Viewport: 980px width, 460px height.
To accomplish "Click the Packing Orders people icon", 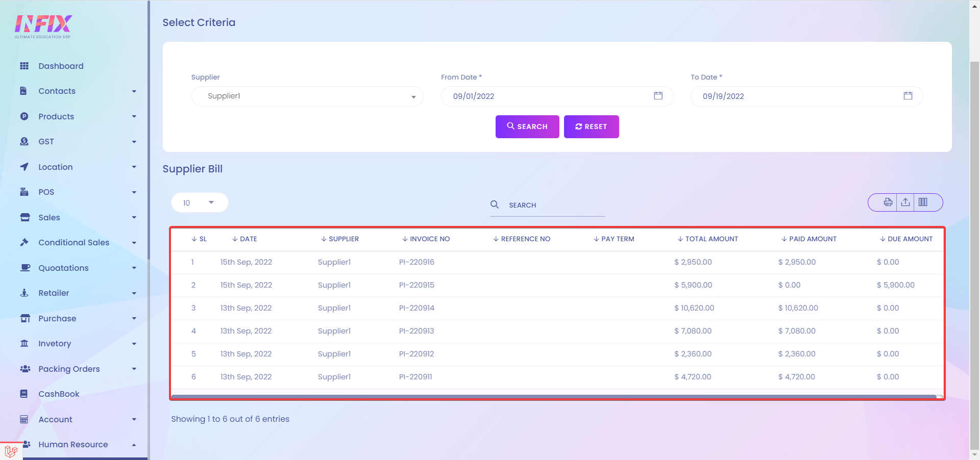I will coord(25,369).
